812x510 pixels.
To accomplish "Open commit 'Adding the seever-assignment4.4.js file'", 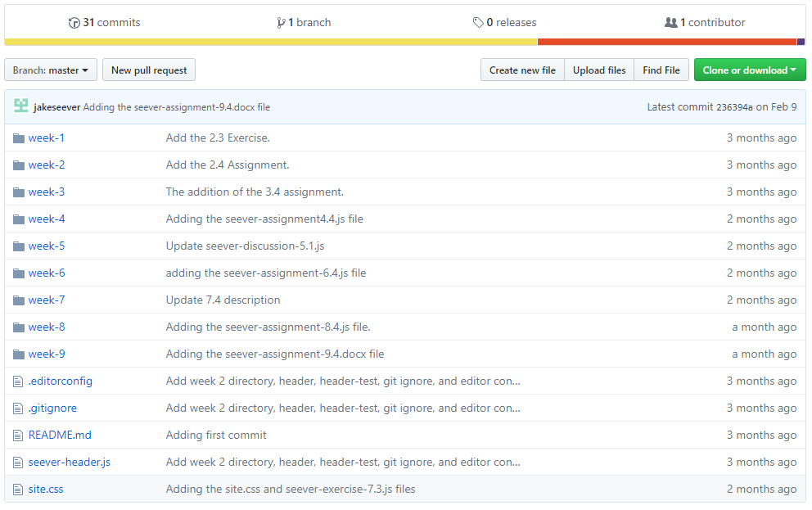I will point(264,219).
